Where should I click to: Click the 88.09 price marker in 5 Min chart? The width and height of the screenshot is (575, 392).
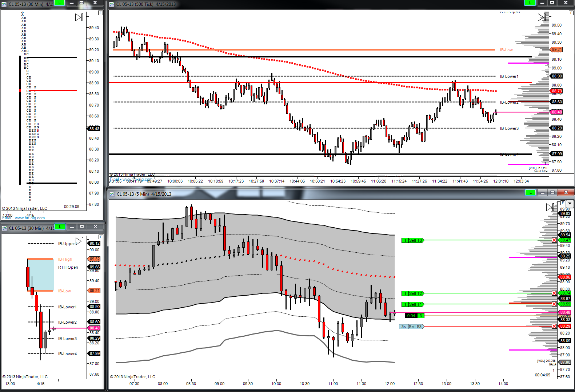pos(565,341)
